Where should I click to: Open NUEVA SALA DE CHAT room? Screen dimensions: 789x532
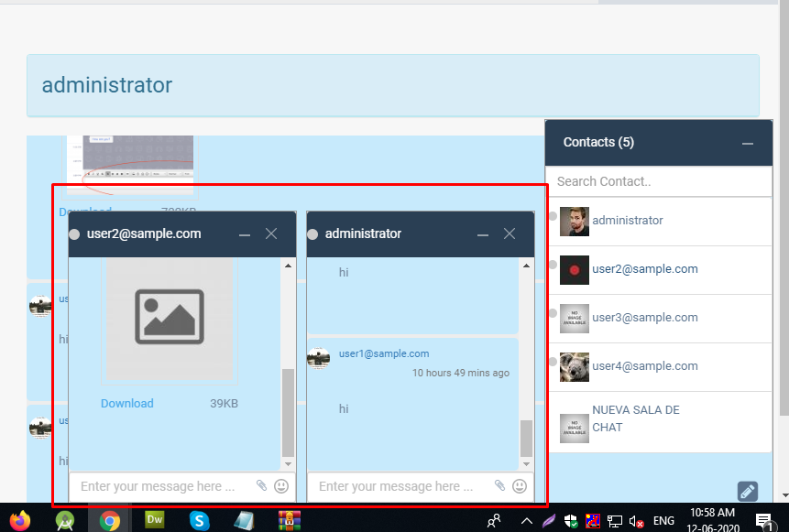point(635,418)
